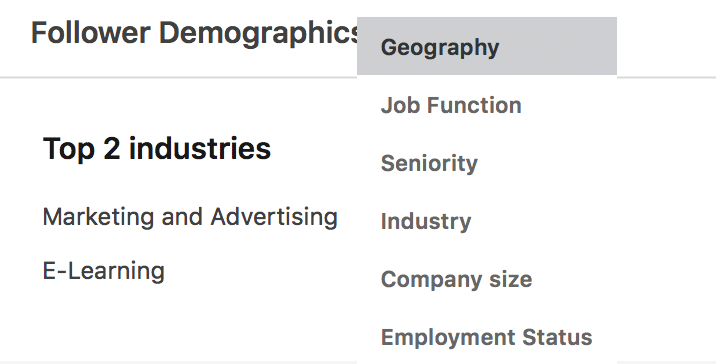Filter followers by Seniority
Viewport: 716px width, 364px height.
[x=487, y=163]
